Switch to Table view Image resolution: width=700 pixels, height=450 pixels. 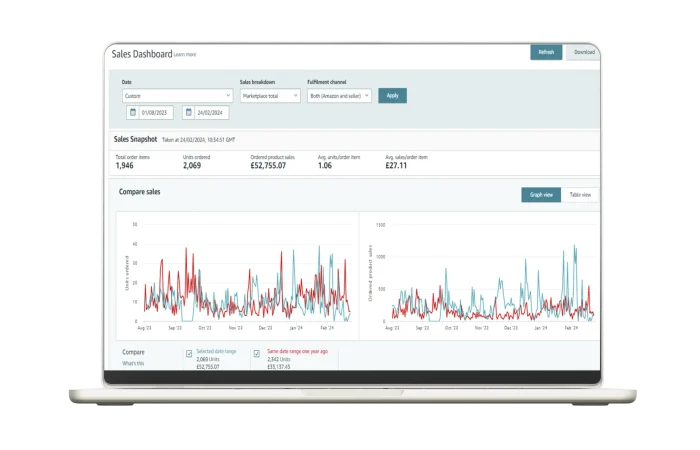tap(580, 195)
